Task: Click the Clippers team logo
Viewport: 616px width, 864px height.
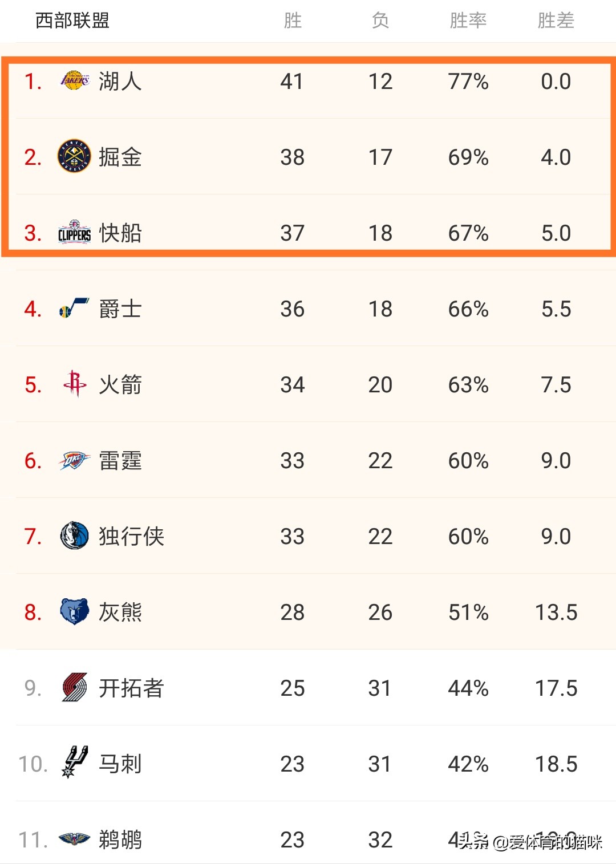Action: pyautogui.click(x=74, y=233)
